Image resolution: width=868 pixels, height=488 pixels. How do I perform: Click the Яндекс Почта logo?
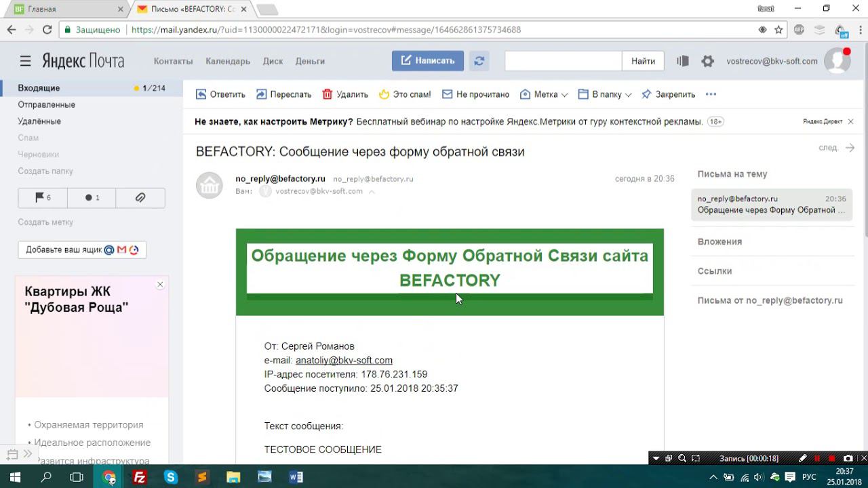pos(83,61)
